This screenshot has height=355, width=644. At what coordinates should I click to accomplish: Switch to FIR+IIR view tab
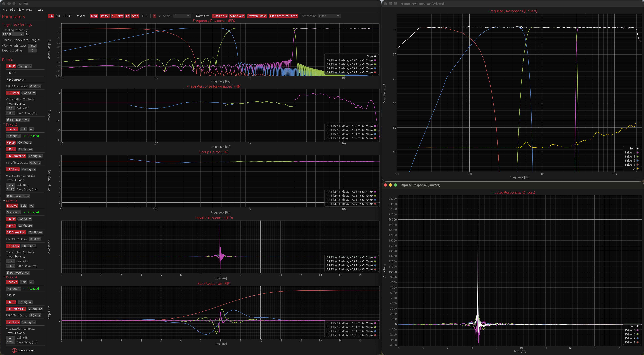click(x=68, y=16)
